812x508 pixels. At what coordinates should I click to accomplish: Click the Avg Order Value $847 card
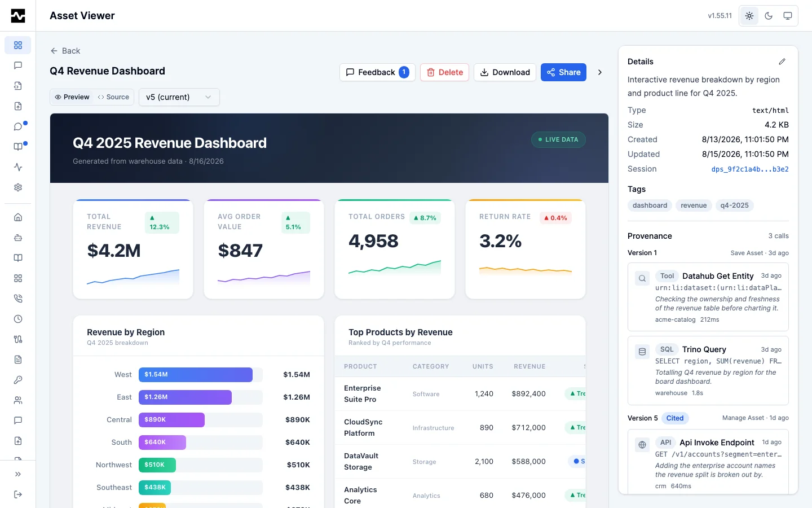[x=264, y=249]
